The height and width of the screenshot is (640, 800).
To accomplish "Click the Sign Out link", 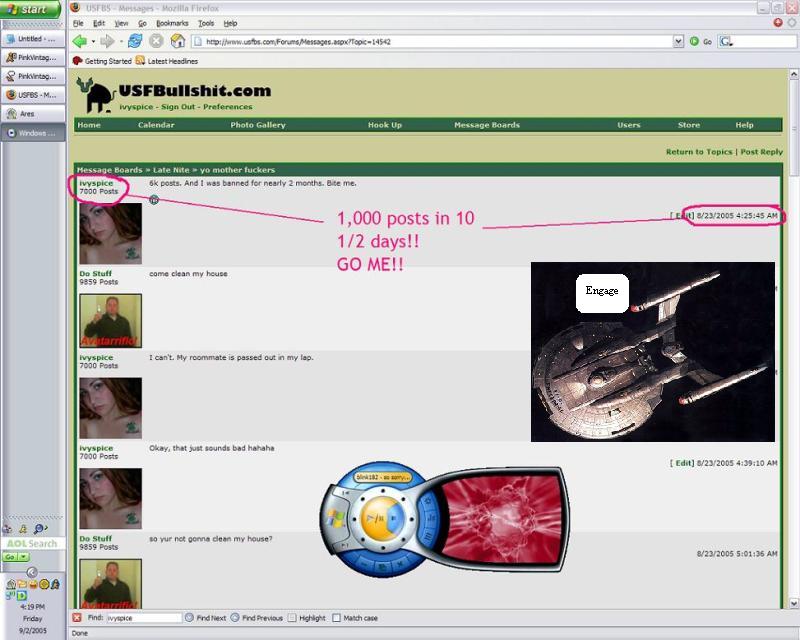I will [178, 107].
